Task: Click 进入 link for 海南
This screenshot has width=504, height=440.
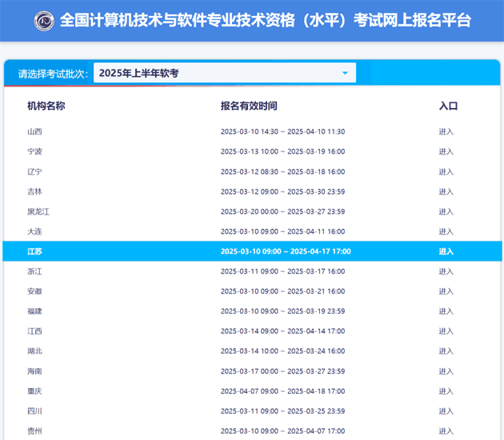Action: [x=446, y=371]
